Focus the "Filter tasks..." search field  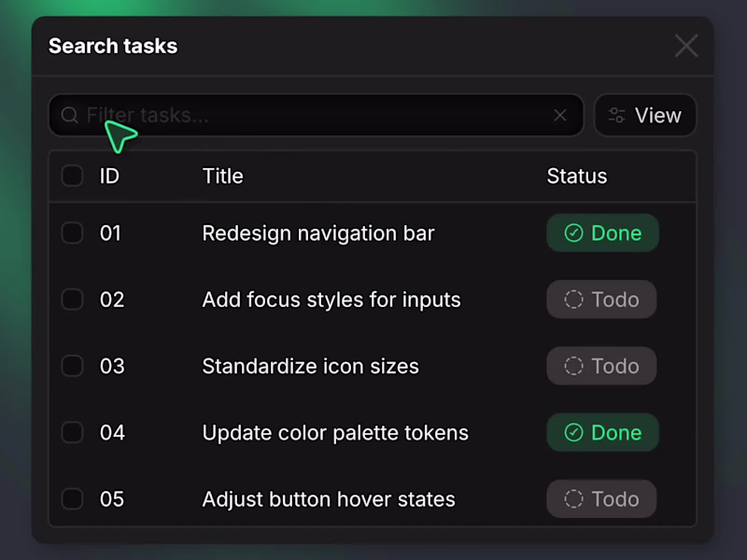[317, 116]
